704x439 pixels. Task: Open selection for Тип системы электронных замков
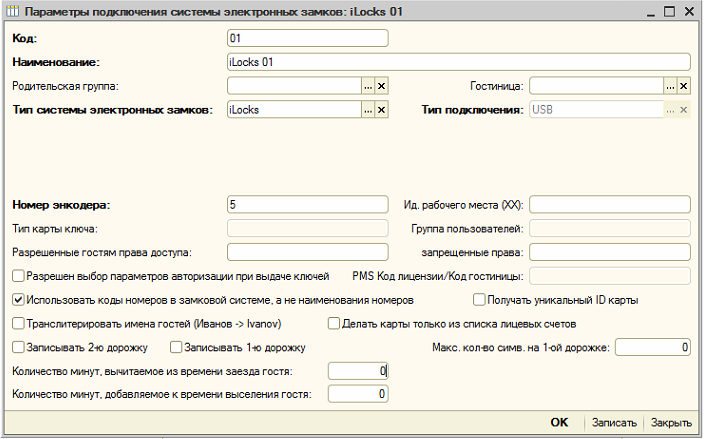point(368,110)
